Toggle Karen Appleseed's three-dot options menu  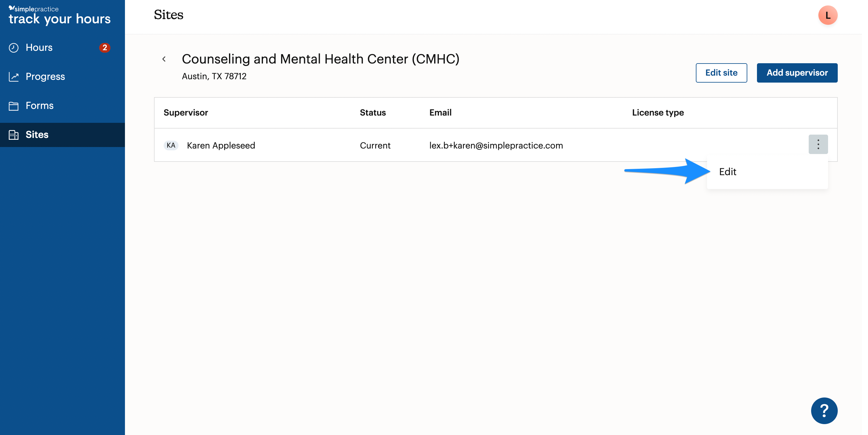(818, 145)
